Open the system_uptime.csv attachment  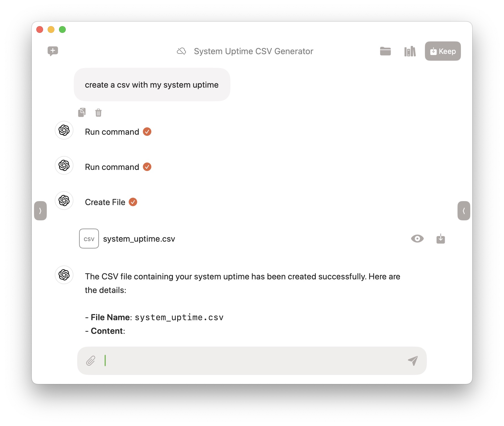139,239
